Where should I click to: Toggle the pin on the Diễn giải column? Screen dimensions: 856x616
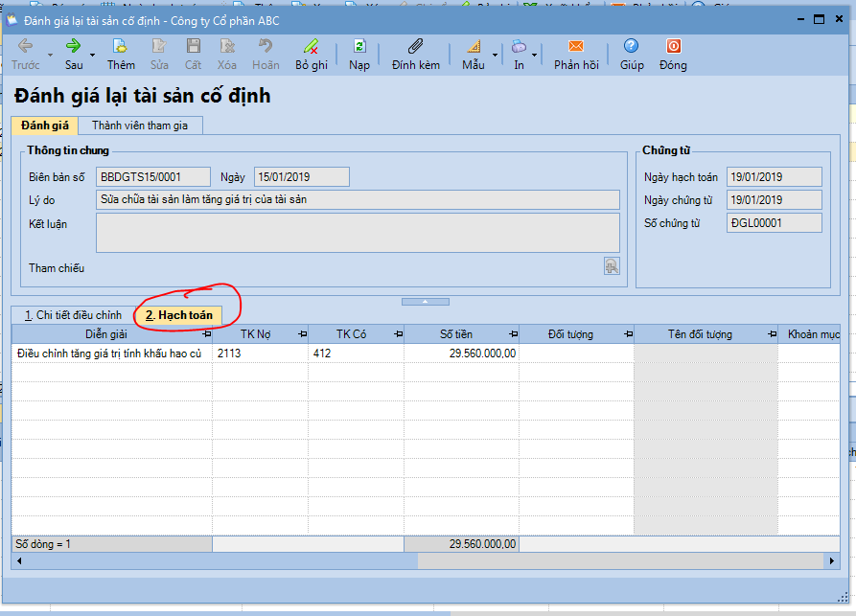(x=207, y=334)
